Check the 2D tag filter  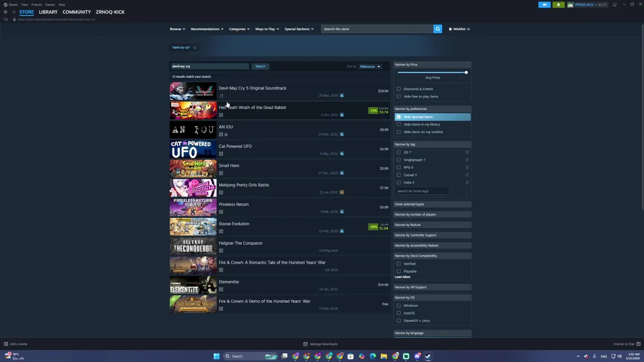click(x=399, y=152)
